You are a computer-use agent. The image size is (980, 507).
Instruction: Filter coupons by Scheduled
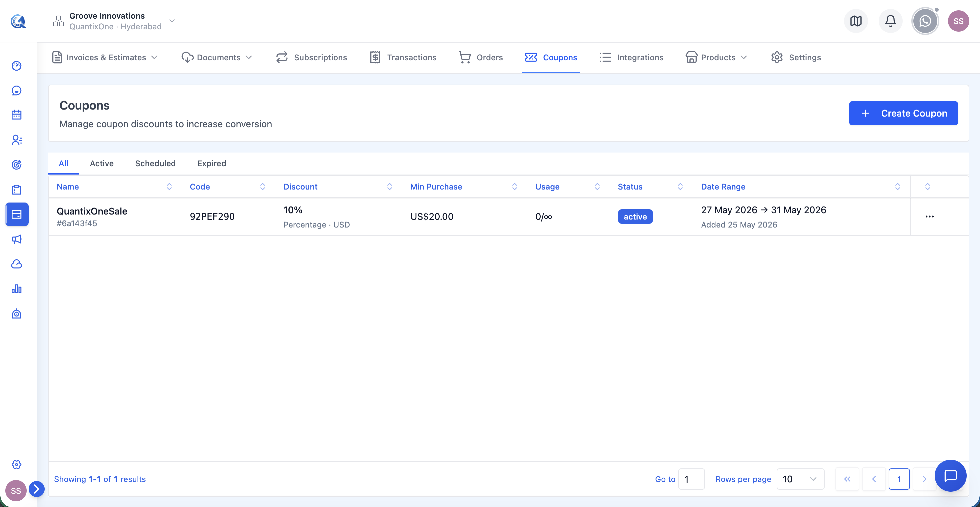pyautogui.click(x=155, y=164)
